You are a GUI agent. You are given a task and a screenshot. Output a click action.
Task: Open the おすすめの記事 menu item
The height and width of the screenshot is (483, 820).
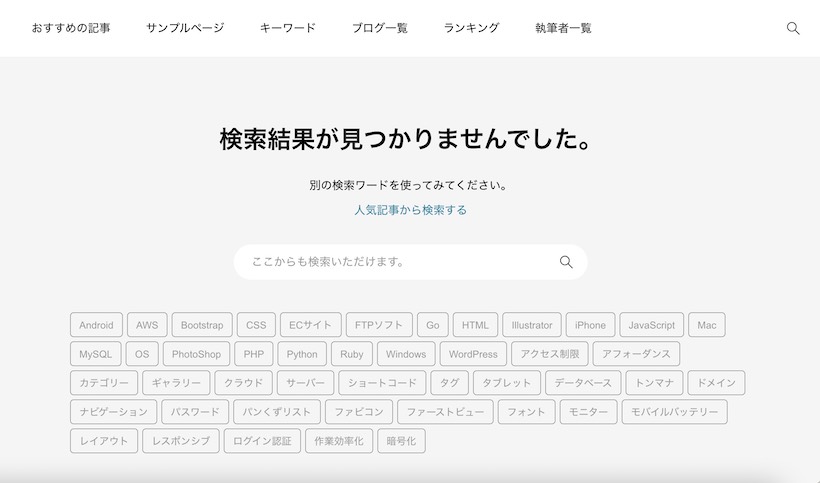click(71, 28)
